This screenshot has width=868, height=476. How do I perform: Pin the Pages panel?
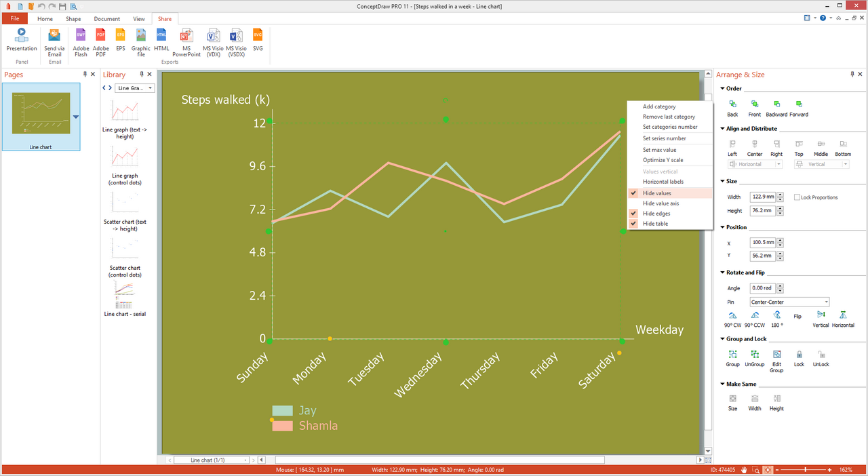click(85, 74)
